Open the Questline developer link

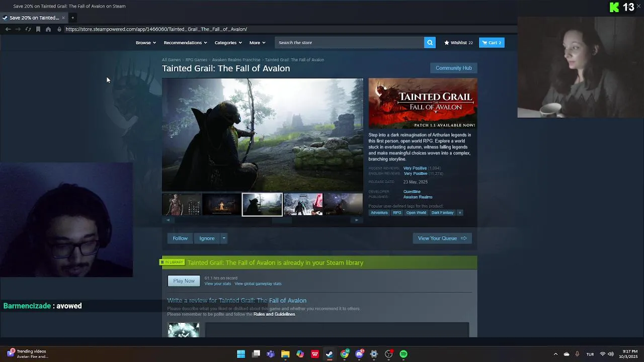412,192
